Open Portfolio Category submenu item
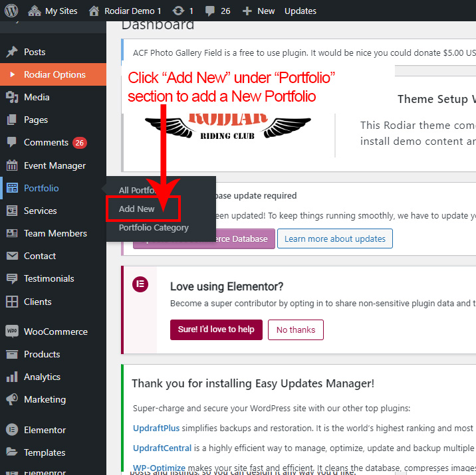Image resolution: width=476 pixels, height=475 pixels. (x=154, y=227)
